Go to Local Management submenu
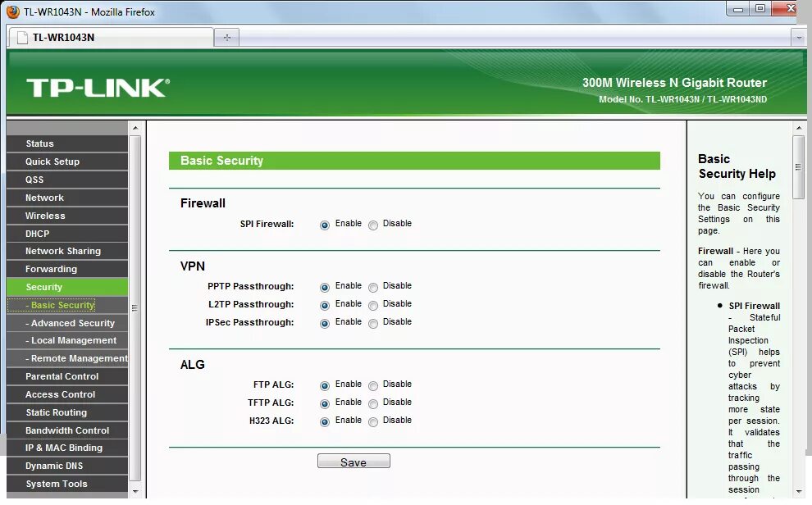Viewport: 812px width, 505px height. tap(67, 340)
